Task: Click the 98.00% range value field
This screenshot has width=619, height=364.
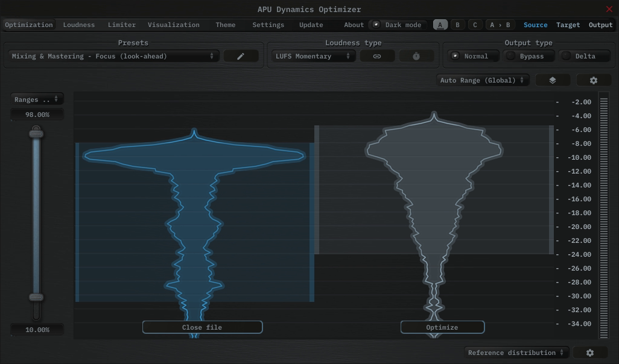Action: [x=37, y=115]
